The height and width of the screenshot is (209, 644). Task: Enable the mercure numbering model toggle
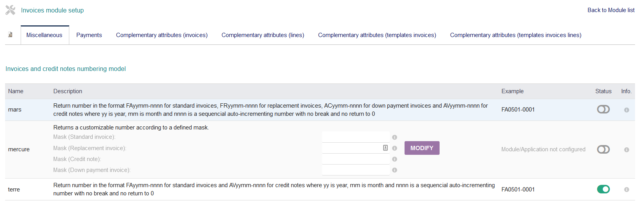pyautogui.click(x=603, y=149)
